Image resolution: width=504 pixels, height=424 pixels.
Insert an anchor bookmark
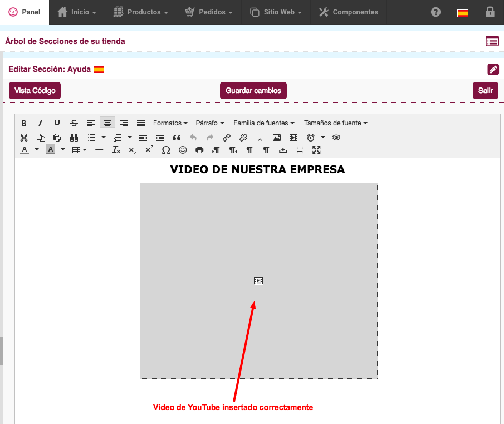[x=260, y=138]
